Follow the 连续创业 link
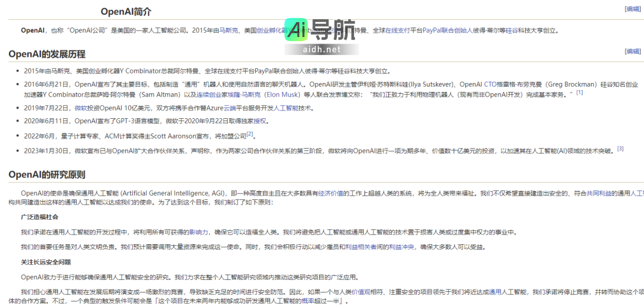Image resolution: width=644 pixels, height=308 pixels. point(209,94)
